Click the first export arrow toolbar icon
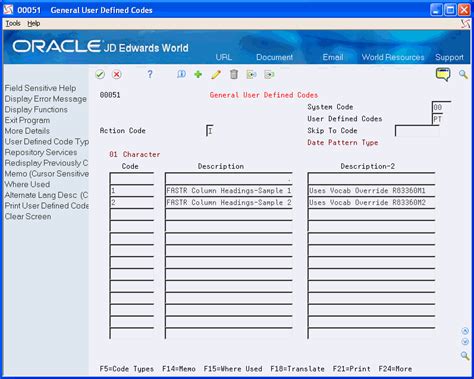This screenshot has height=379, width=474. pyautogui.click(x=251, y=74)
